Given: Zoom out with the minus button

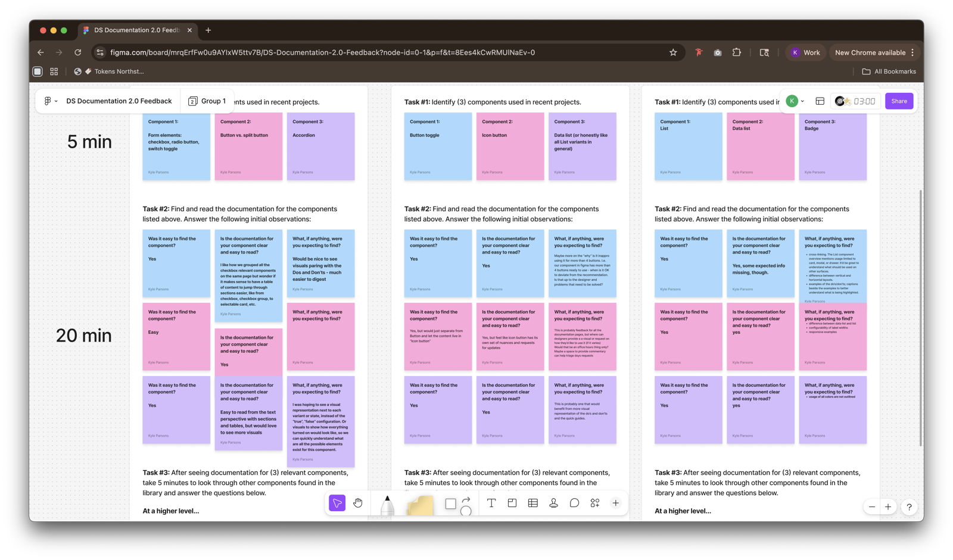Looking at the screenshot, I should pos(872,507).
